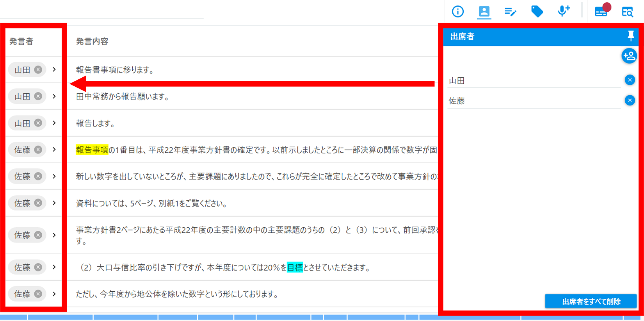Expand speaker chevron for 報告書事項に移ります row

click(54, 70)
